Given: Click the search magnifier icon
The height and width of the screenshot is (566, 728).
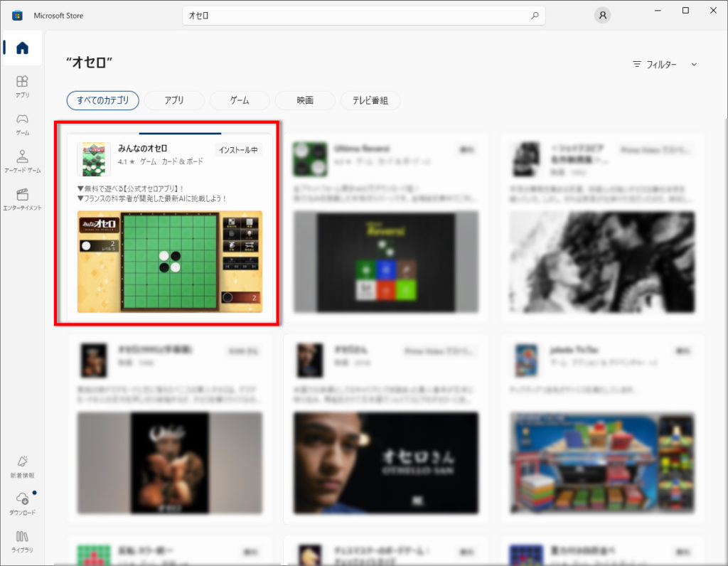Looking at the screenshot, I should coord(535,15).
